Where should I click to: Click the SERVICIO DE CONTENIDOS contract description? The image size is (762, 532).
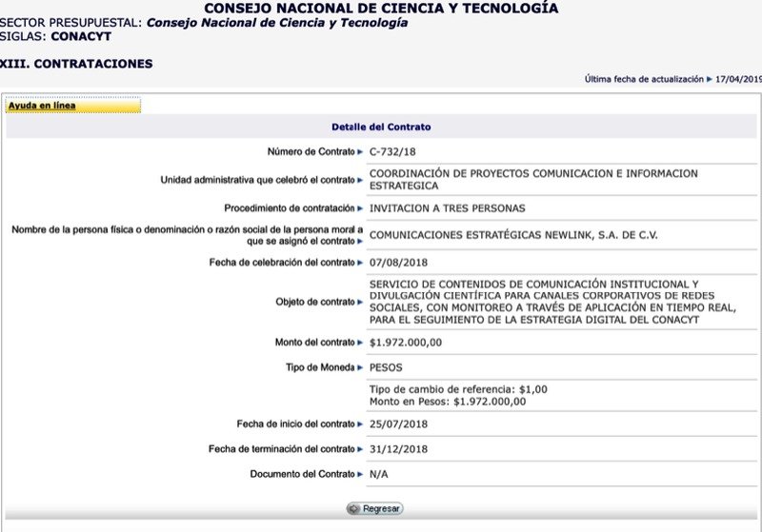point(552,302)
